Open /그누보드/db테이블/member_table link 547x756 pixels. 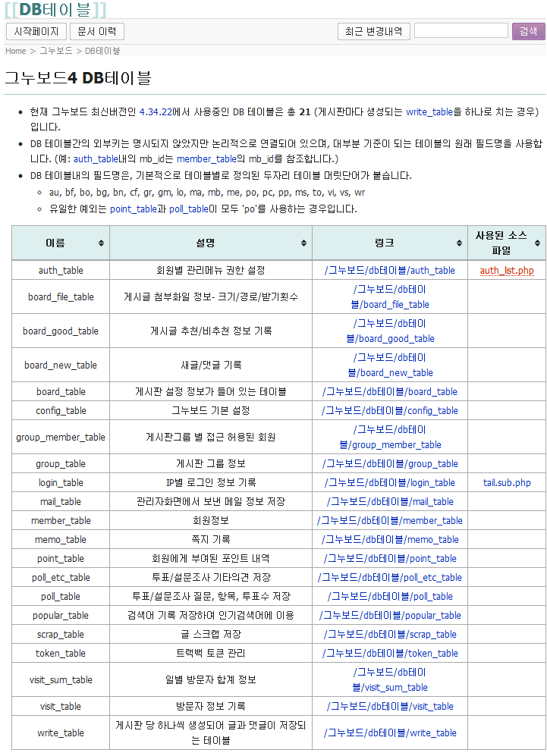(390, 520)
